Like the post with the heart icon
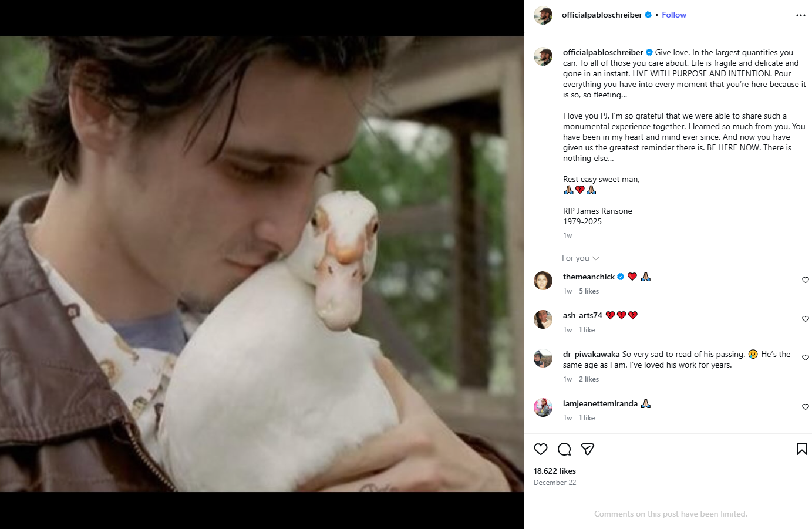 coord(541,449)
